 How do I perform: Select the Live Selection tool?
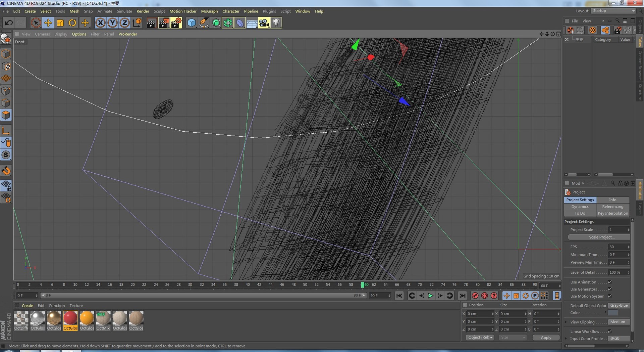click(x=36, y=23)
